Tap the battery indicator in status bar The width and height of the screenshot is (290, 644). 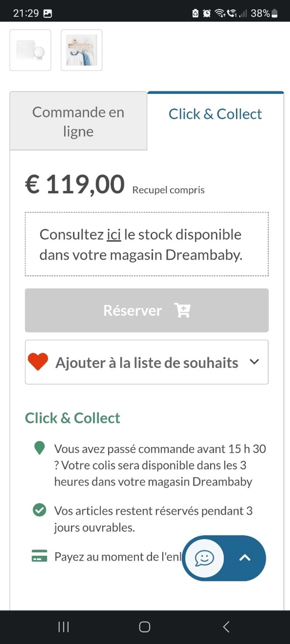tap(274, 13)
